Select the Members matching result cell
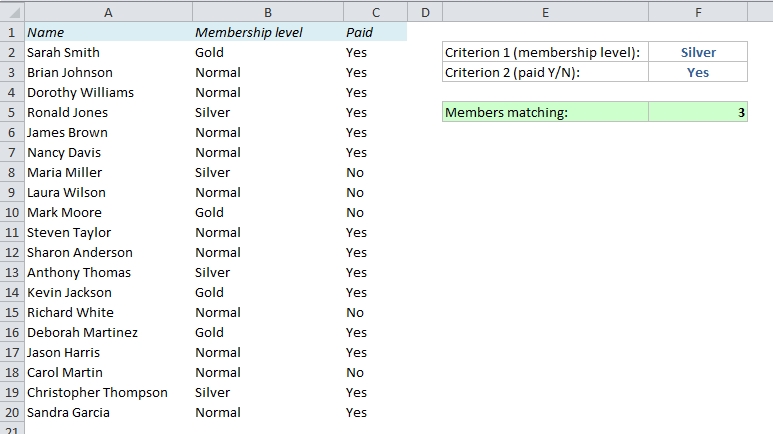This screenshot has width=773, height=434. point(698,112)
